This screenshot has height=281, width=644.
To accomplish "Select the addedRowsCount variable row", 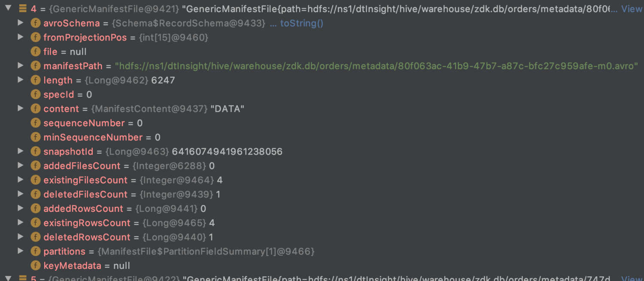I will pyautogui.click(x=322, y=208).
